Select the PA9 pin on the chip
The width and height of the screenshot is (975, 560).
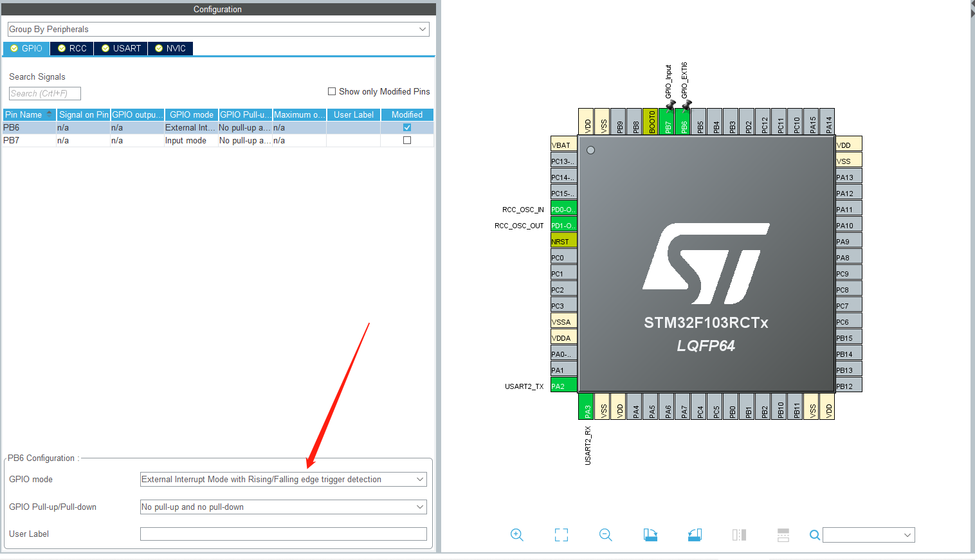click(848, 241)
